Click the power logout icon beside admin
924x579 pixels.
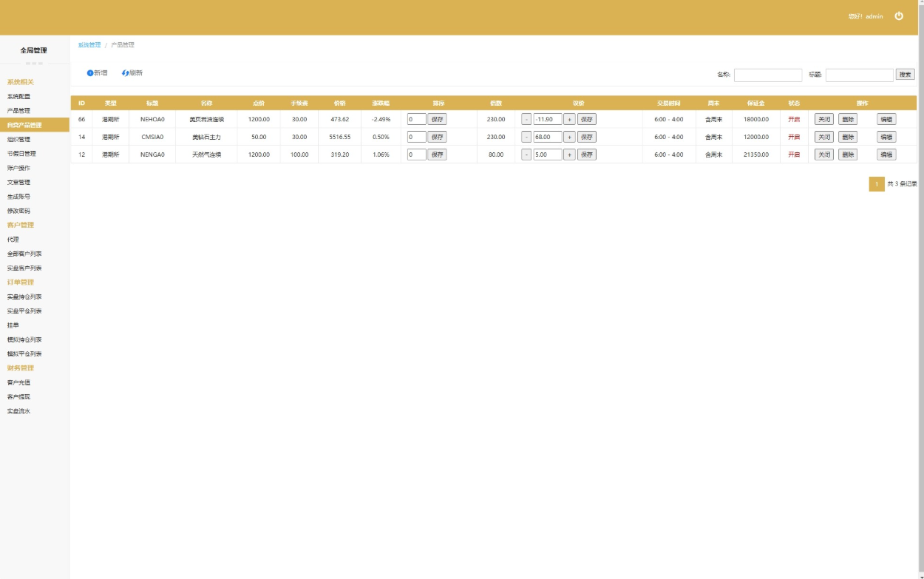click(x=899, y=16)
